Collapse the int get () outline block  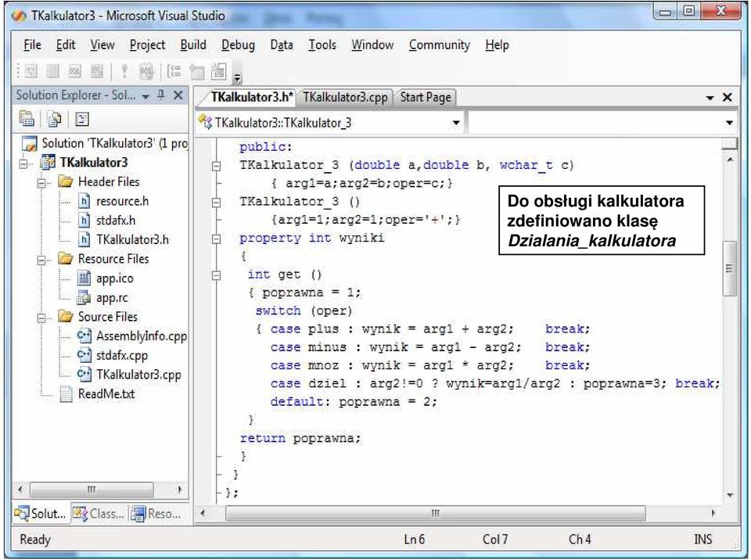[x=217, y=275]
